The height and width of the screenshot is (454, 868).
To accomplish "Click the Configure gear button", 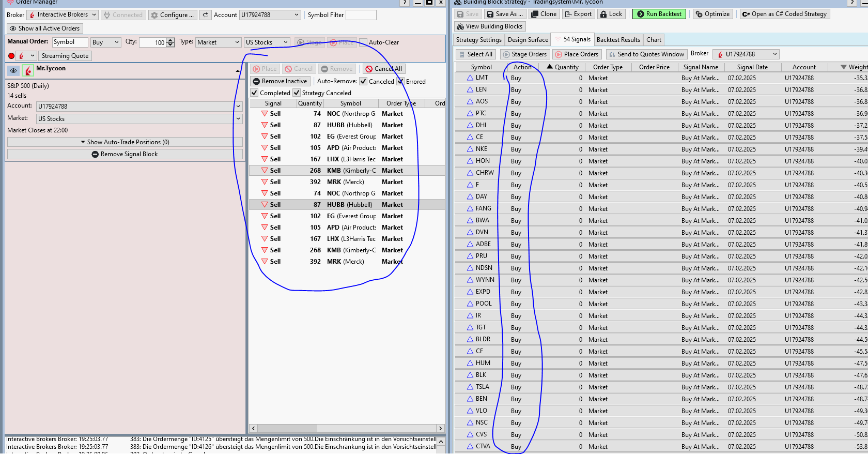I will (173, 15).
